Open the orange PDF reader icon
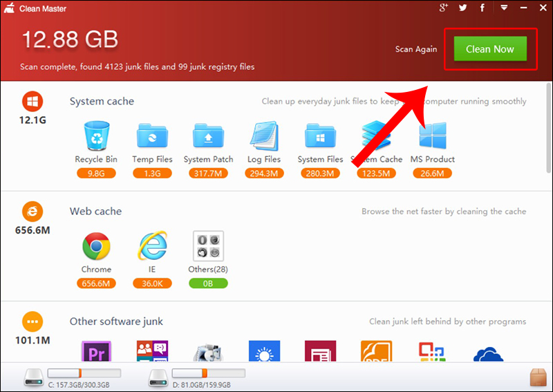553x392 pixels. (376, 351)
